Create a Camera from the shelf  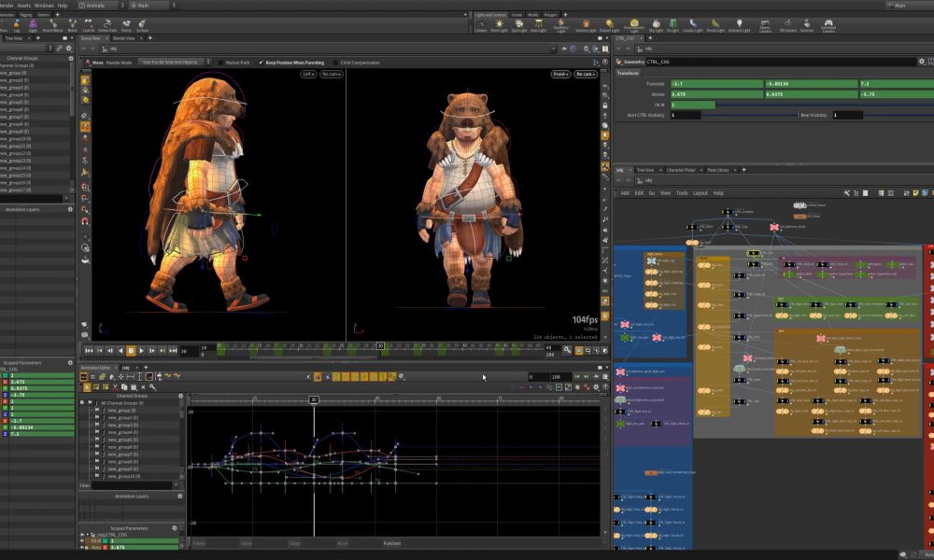[x=480, y=25]
